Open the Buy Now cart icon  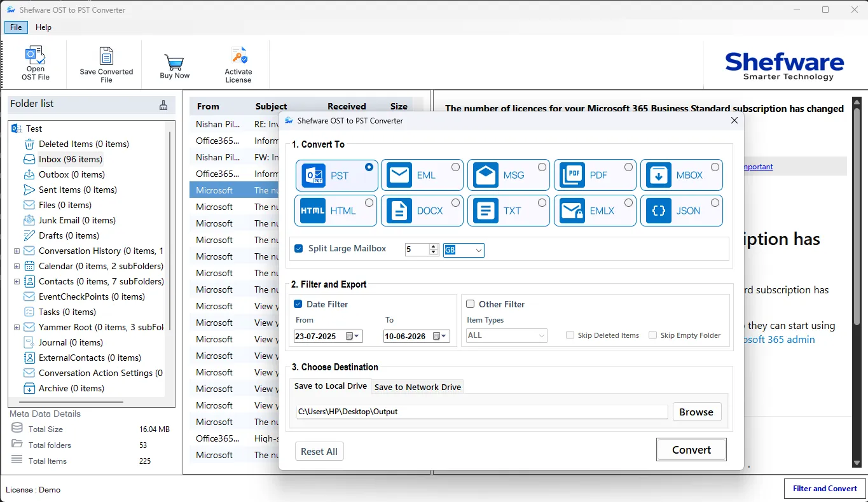[x=174, y=61]
